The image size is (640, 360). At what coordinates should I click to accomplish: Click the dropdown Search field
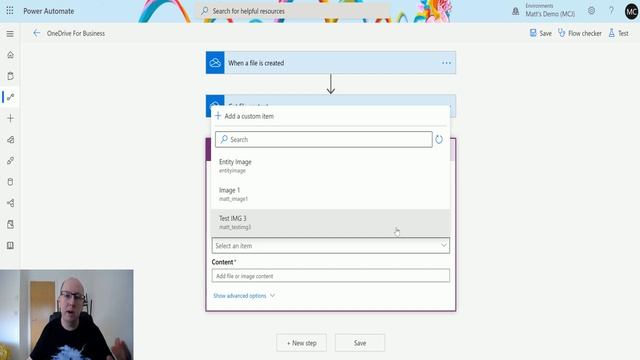coord(324,140)
